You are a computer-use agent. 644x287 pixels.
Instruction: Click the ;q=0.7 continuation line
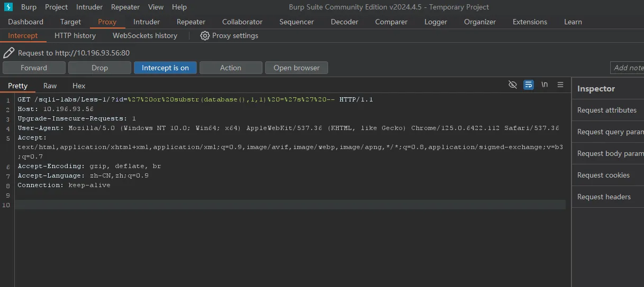click(30, 156)
